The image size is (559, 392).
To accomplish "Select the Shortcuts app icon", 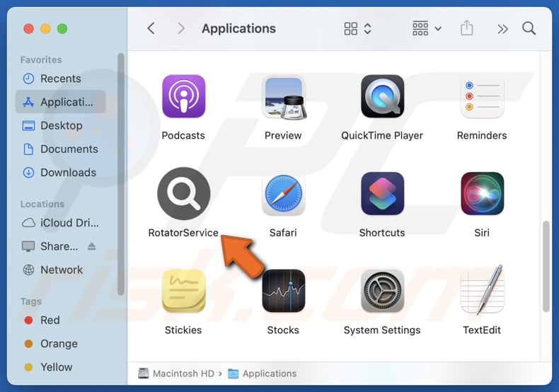I will [x=383, y=193].
